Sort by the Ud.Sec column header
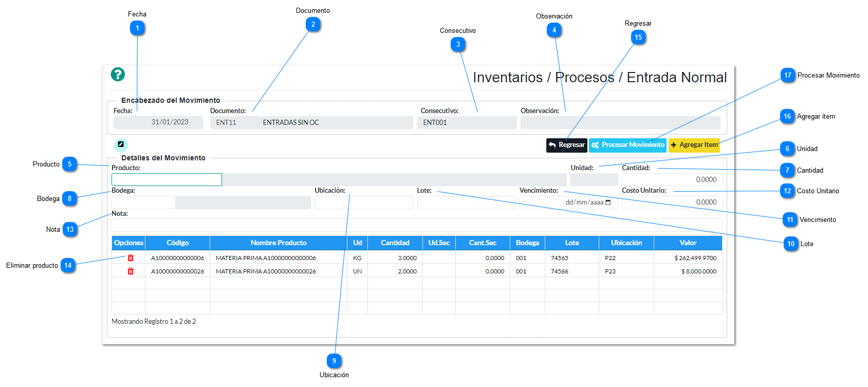 tap(439, 243)
